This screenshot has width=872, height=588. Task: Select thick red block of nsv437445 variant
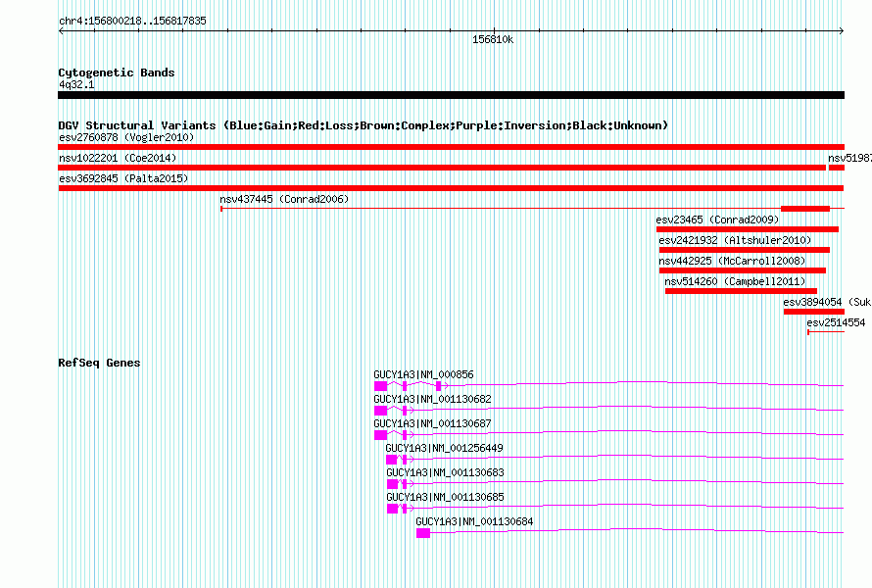[805, 209]
